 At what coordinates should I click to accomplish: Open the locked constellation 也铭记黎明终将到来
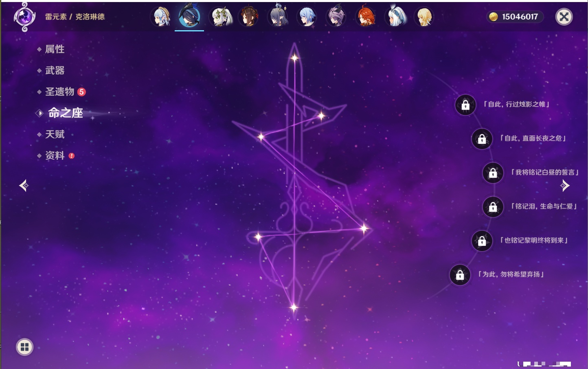click(482, 241)
